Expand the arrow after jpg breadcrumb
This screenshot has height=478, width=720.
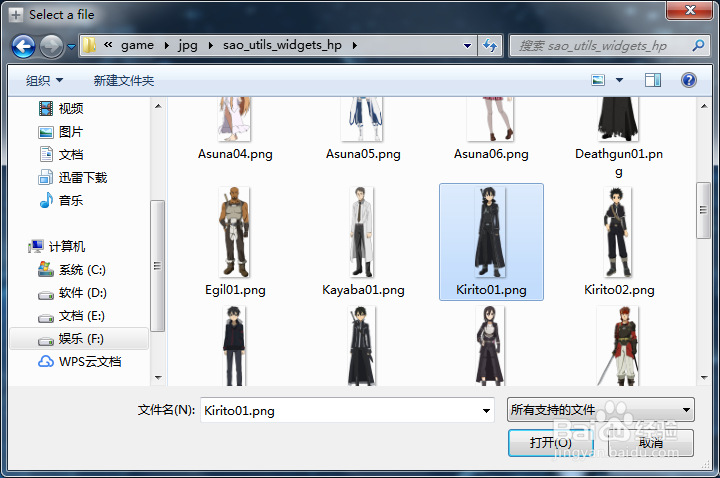tap(210, 45)
